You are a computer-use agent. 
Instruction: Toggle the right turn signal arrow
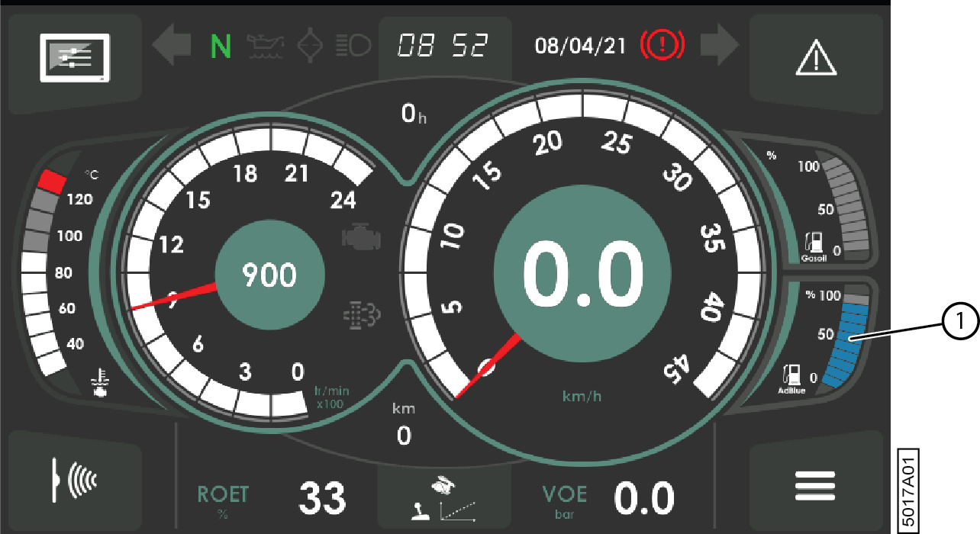pyautogui.click(x=720, y=47)
